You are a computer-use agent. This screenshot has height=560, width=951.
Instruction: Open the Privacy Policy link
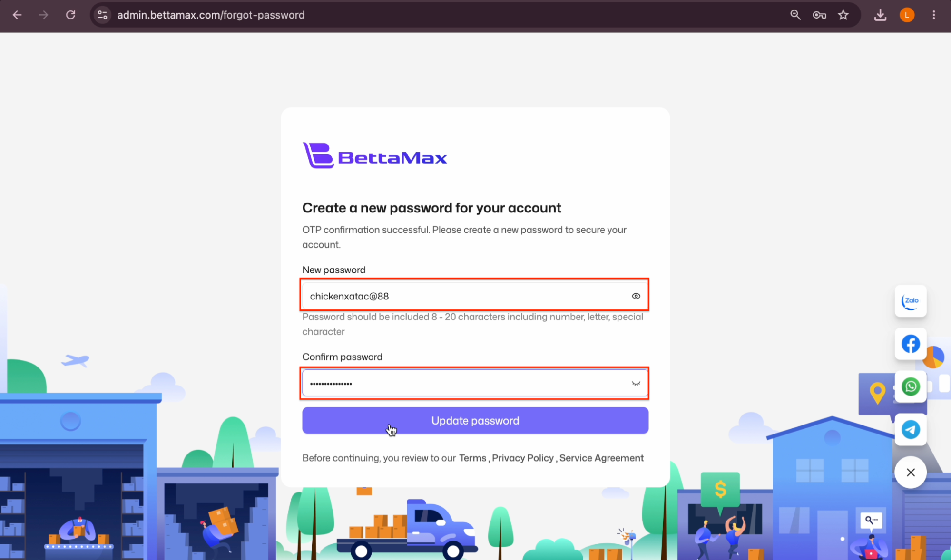click(523, 458)
